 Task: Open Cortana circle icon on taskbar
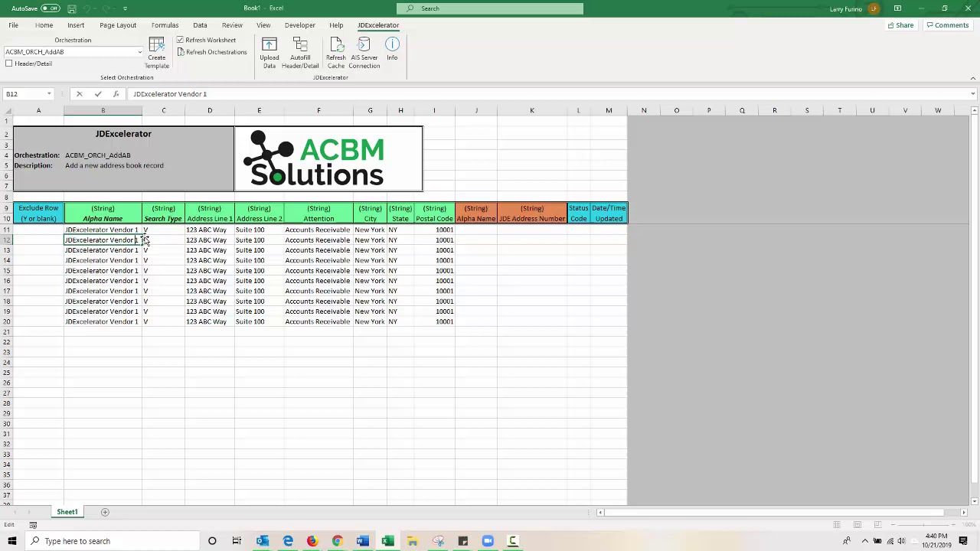click(212, 541)
